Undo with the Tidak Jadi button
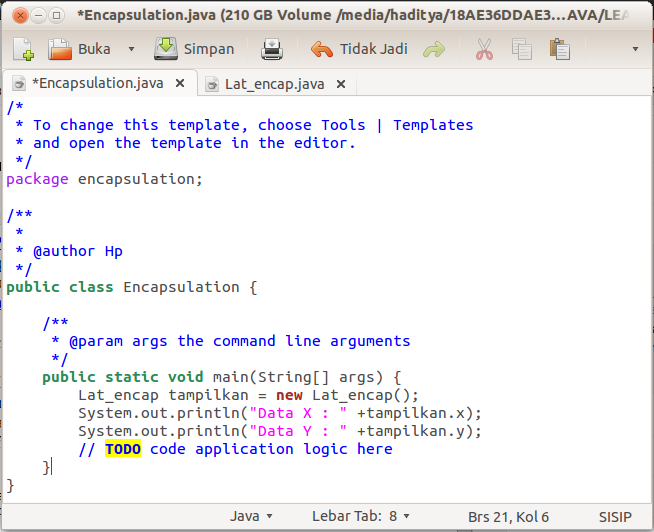 [359, 49]
